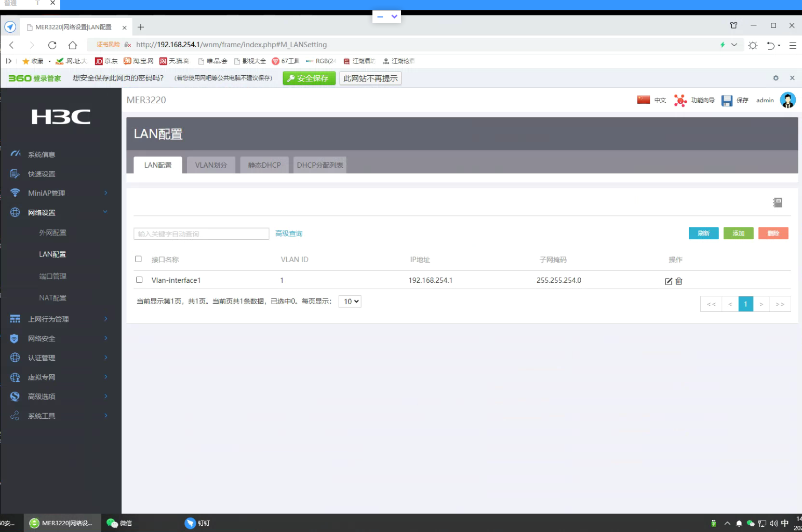Click the keyword search input field
The width and height of the screenshot is (802, 532).
(201, 234)
